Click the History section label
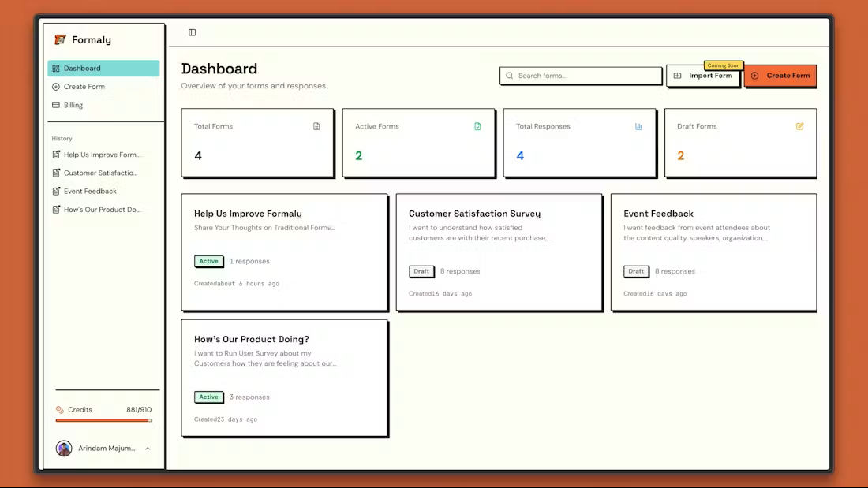Viewport: 868px width, 488px height. (x=62, y=138)
